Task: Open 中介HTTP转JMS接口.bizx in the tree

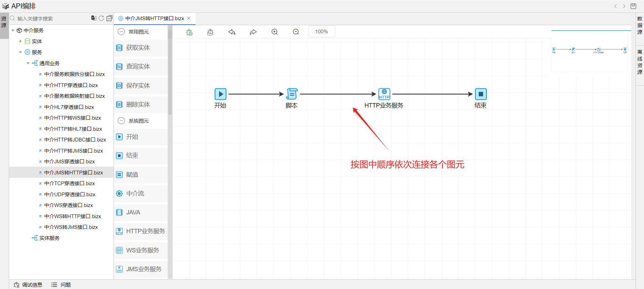Action: click(73, 151)
